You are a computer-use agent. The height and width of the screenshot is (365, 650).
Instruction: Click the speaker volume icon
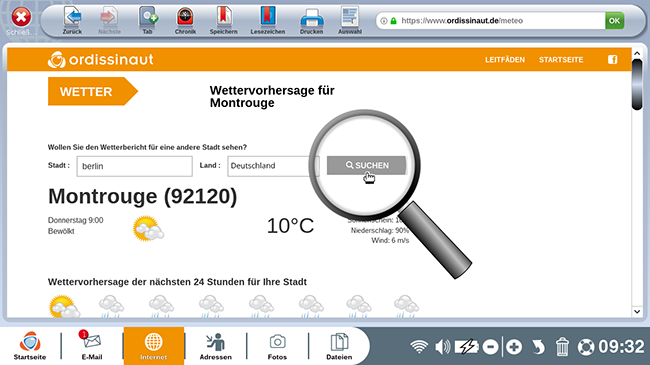(x=443, y=347)
